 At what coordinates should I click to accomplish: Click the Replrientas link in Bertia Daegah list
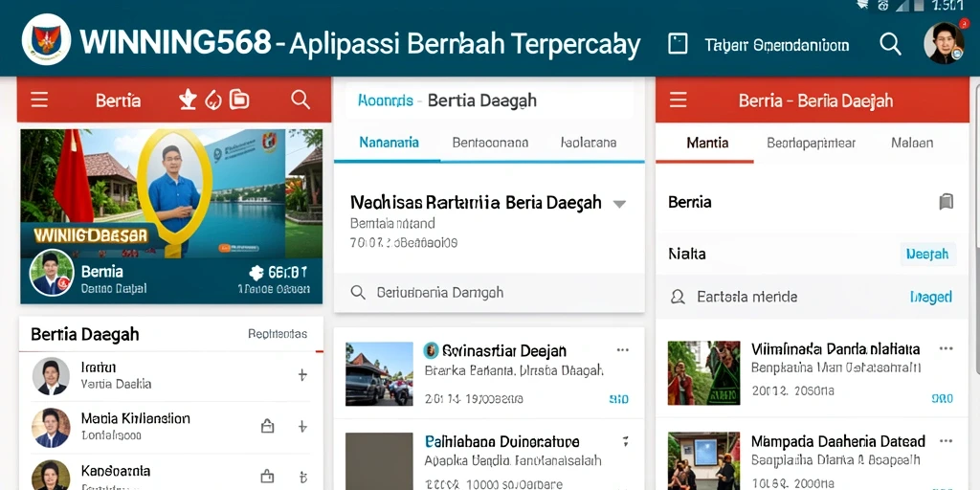click(278, 334)
